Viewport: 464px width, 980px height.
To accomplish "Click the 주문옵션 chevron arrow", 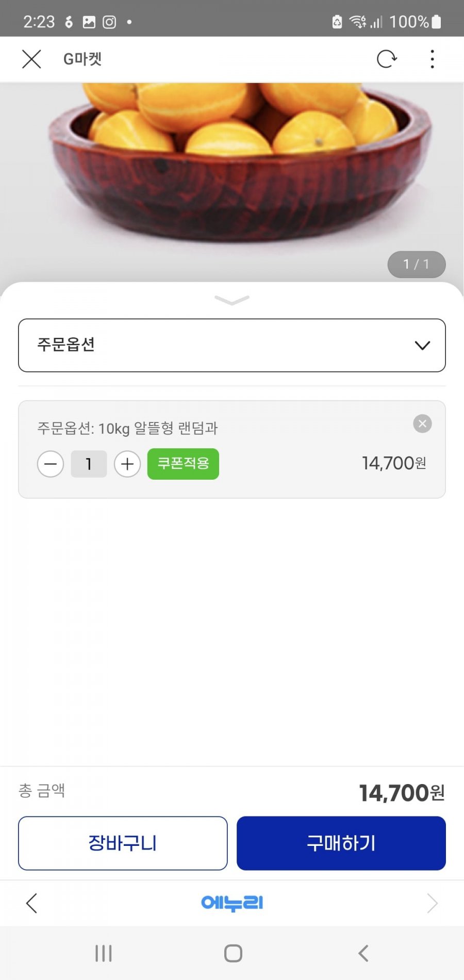I will pos(422,346).
